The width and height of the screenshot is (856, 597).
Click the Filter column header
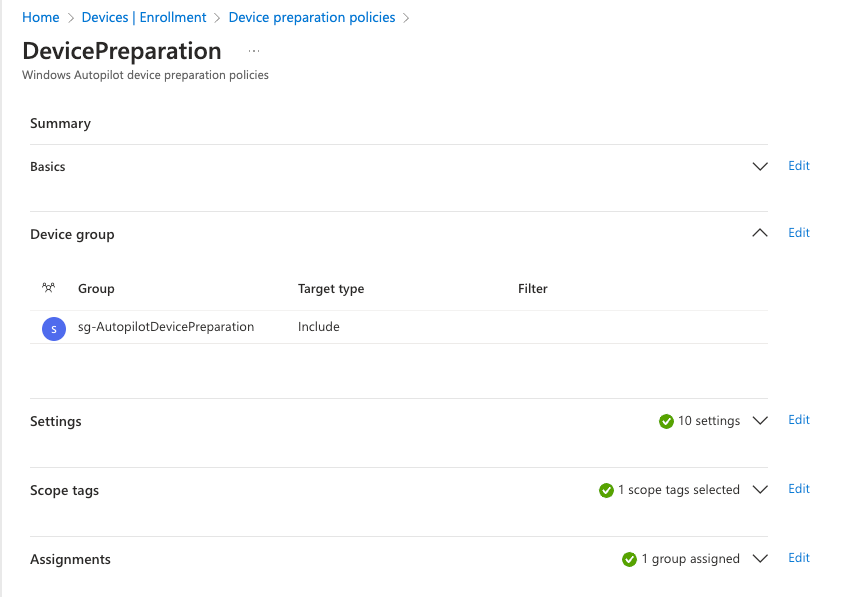532,289
